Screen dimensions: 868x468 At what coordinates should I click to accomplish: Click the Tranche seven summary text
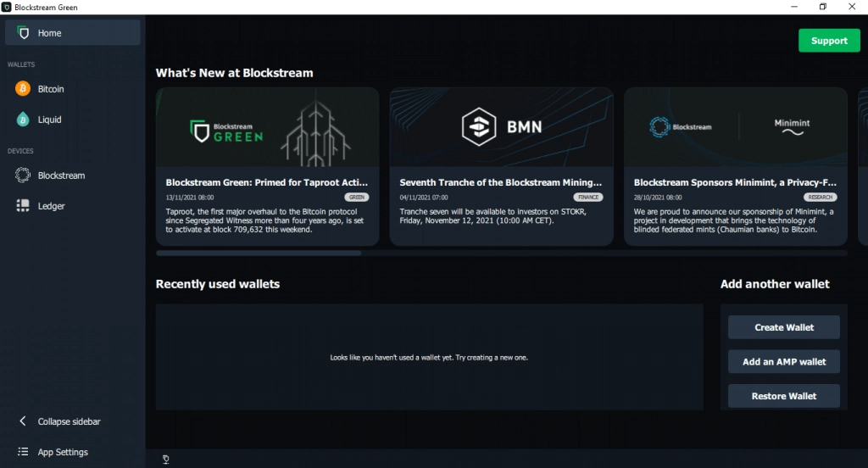pos(492,216)
